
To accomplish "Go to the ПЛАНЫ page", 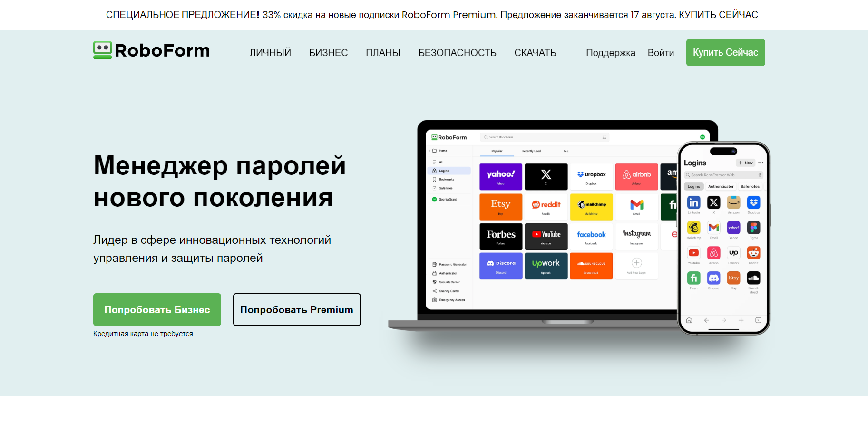I will (x=383, y=53).
